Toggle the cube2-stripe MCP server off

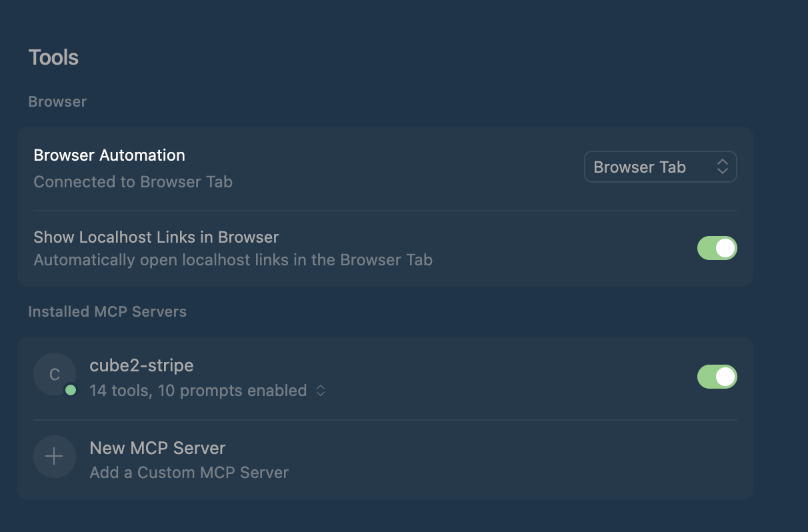point(717,376)
